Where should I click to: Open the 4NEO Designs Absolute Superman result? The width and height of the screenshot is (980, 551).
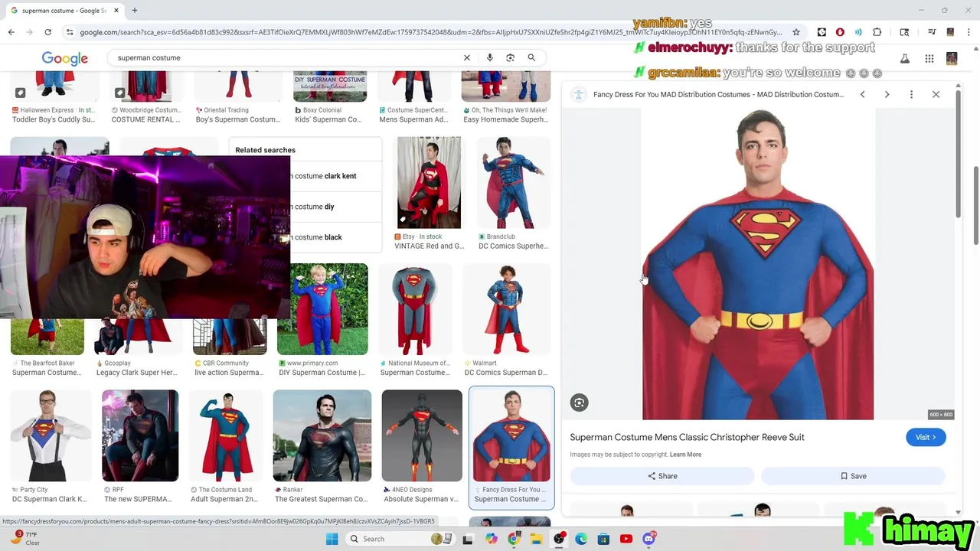[422, 446]
